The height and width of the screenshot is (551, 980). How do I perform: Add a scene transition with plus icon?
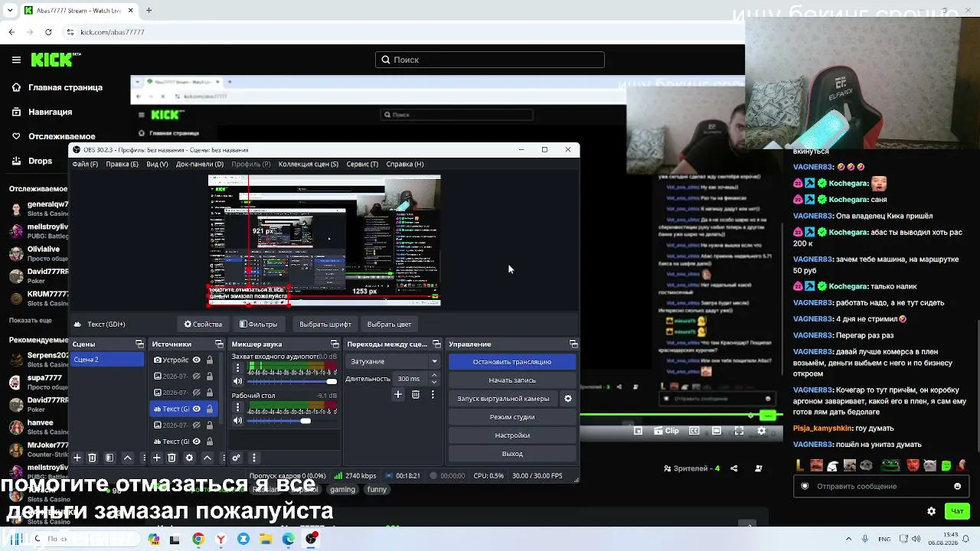tap(398, 394)
